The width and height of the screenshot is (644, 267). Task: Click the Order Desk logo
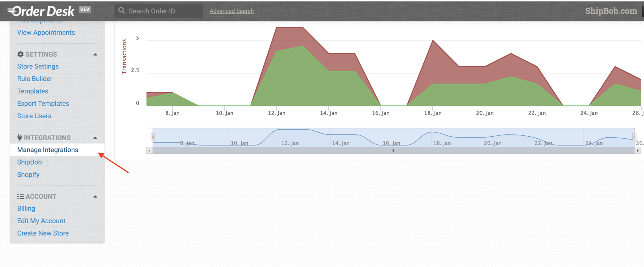pyautogui.click(x=41, y=11)
